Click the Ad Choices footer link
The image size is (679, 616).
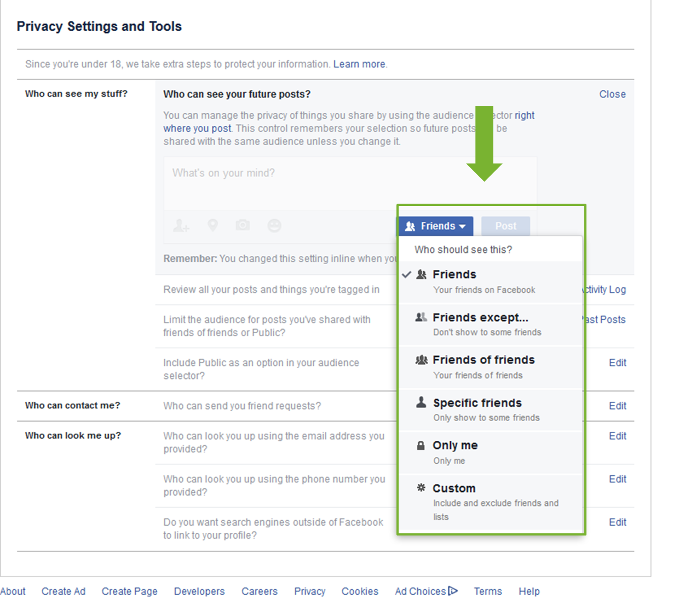point(421,591)
